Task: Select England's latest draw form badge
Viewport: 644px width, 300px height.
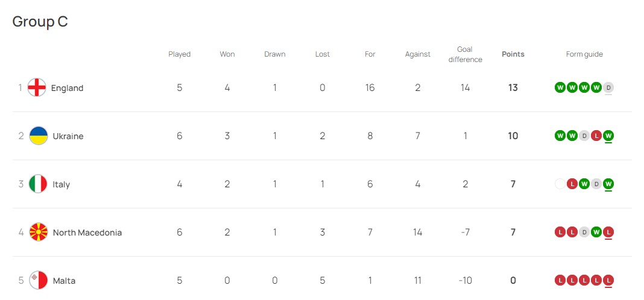Action: coord(608,87)
